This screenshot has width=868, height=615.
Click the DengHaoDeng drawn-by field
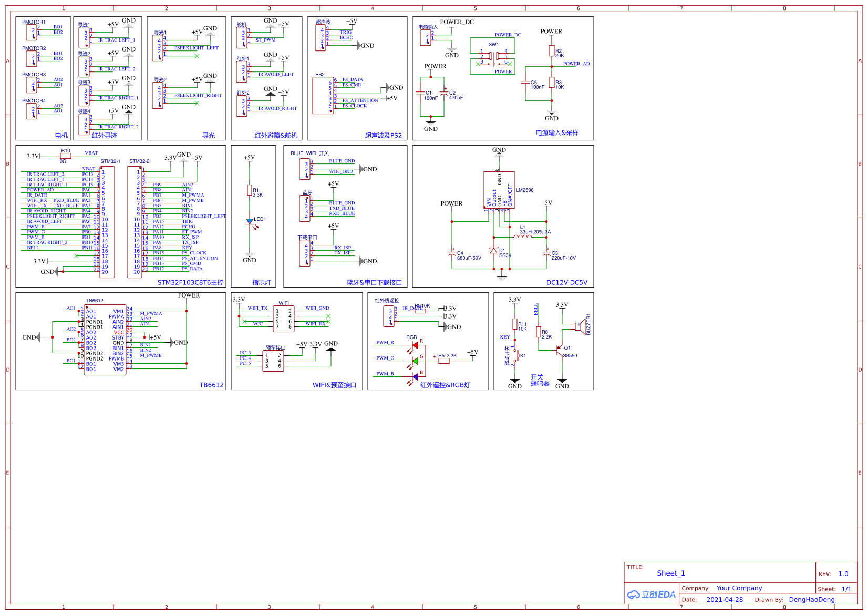pyautogui.click(x=811, y=600)
